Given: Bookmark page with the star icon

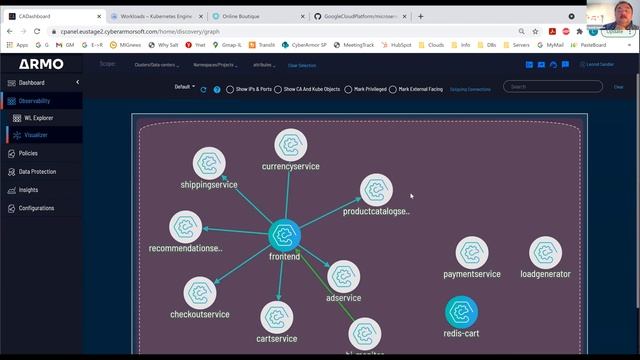Looking at the screenshot, I should coord(535,31).
